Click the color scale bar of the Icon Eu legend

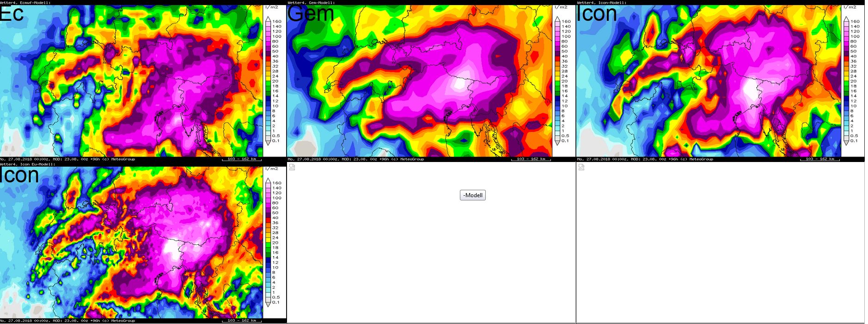[268, 243]
